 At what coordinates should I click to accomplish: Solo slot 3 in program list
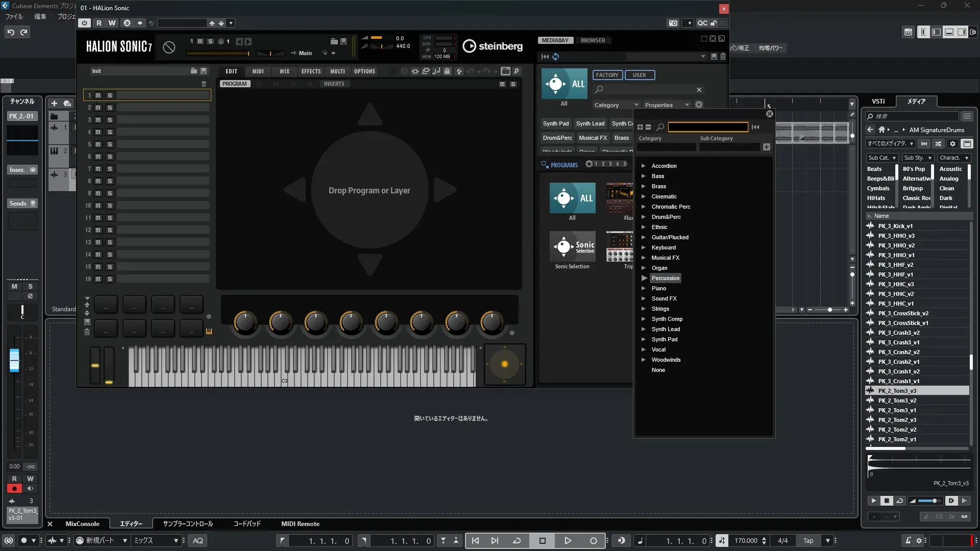click(110, 120)
